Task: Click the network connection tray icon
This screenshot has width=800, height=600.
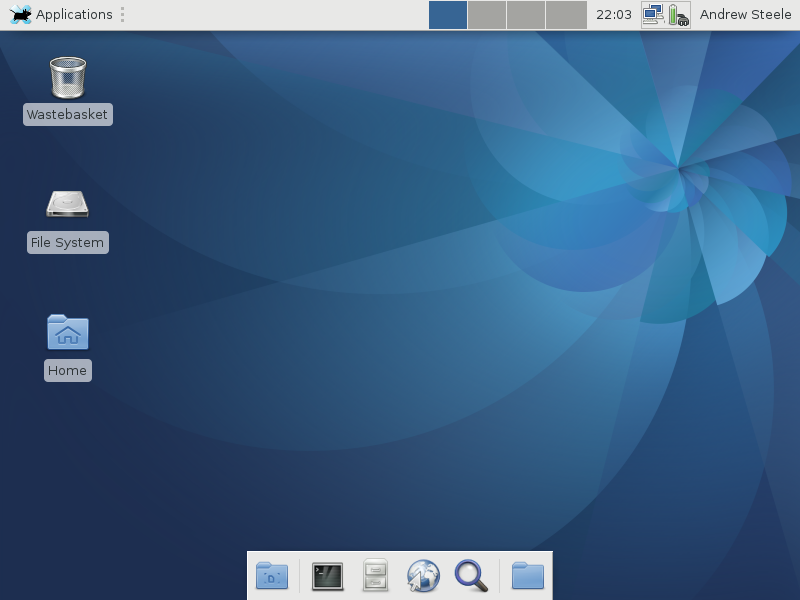Action: tap(653, 15)
